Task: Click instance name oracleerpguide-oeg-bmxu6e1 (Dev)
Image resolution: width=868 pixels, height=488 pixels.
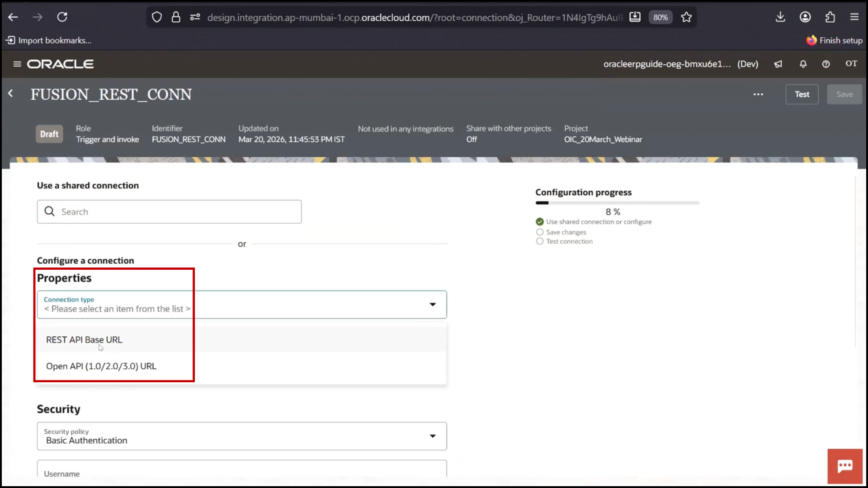Action: click(681, 64)
